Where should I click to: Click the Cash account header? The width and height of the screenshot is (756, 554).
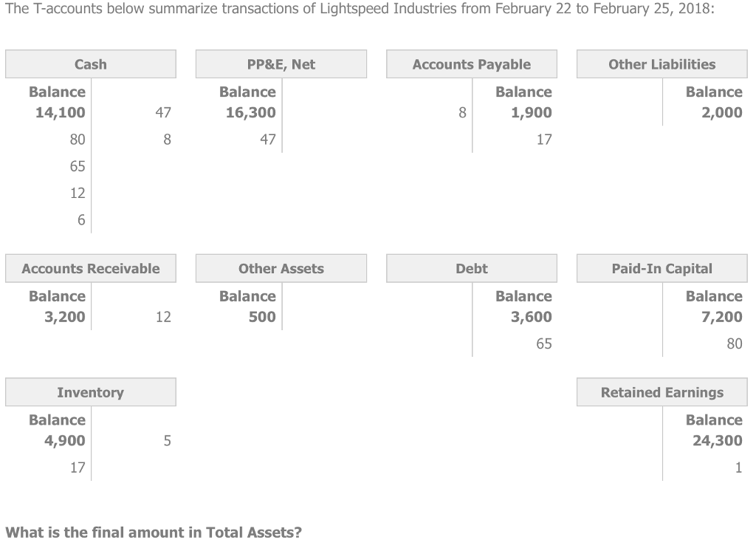coord(91,64)
